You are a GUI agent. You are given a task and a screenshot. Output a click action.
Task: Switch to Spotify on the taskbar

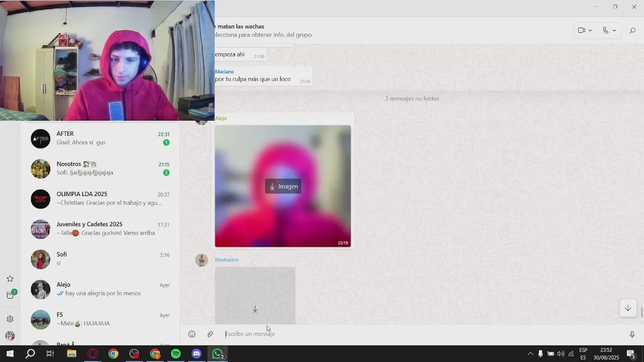click(176, 354)
